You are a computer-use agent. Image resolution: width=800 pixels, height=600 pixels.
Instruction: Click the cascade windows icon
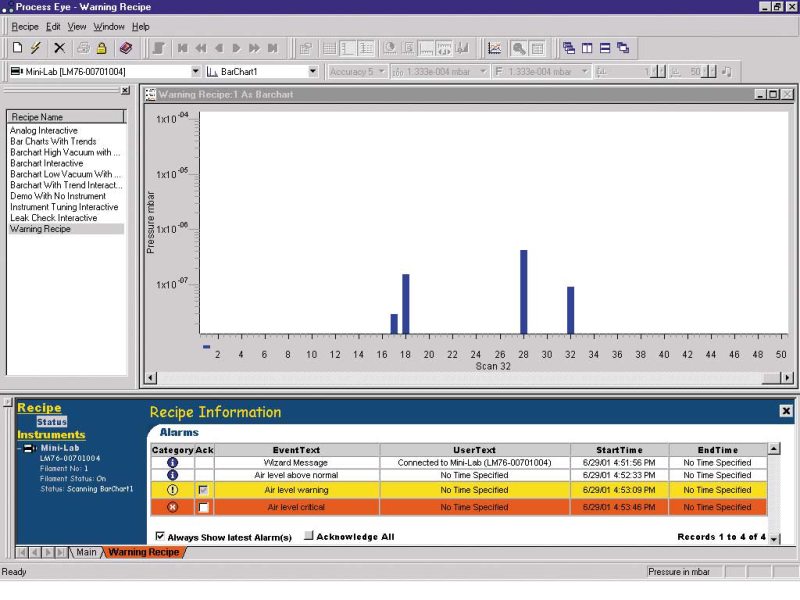coord(570,45)
